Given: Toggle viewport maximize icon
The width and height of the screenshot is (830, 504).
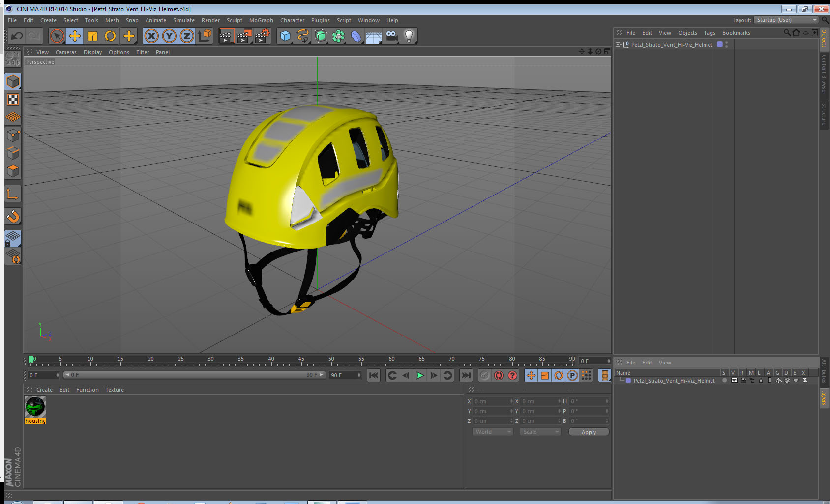Looking at the screenshot, I should 607,52.
